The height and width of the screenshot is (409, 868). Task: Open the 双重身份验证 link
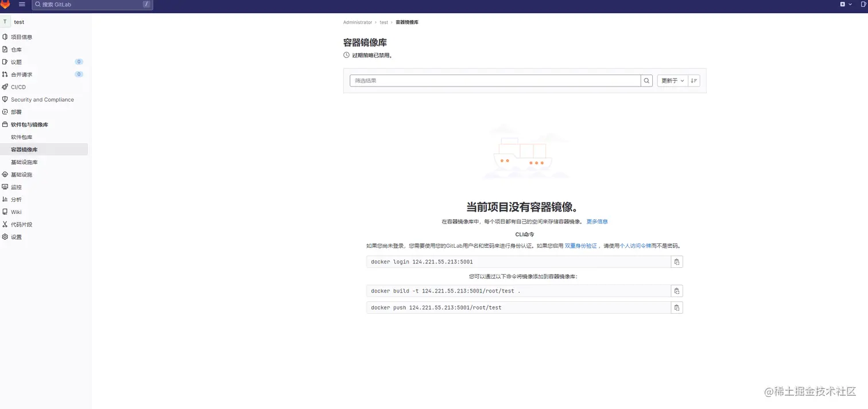[x=581, y=246]
